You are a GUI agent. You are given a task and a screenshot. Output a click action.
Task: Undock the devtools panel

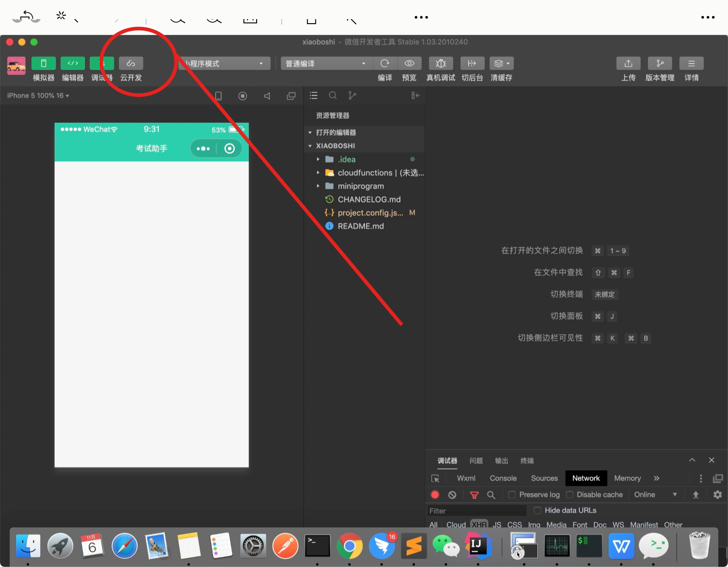click(x=718, y=478)
